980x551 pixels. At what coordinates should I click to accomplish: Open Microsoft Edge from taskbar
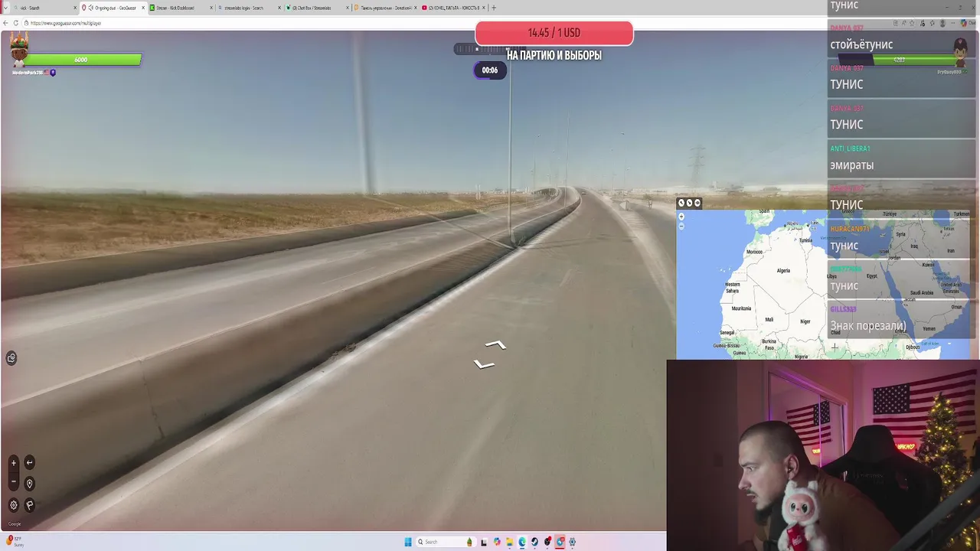[522, 542]
